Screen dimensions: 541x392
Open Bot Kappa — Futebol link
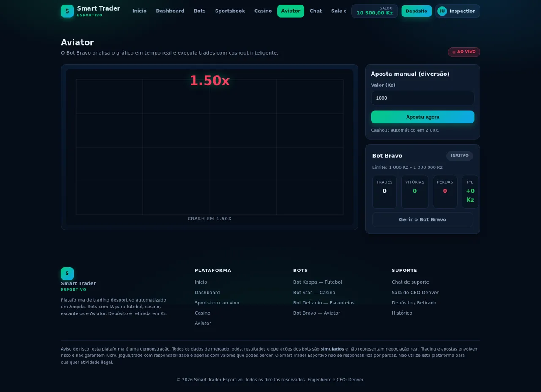317,282
